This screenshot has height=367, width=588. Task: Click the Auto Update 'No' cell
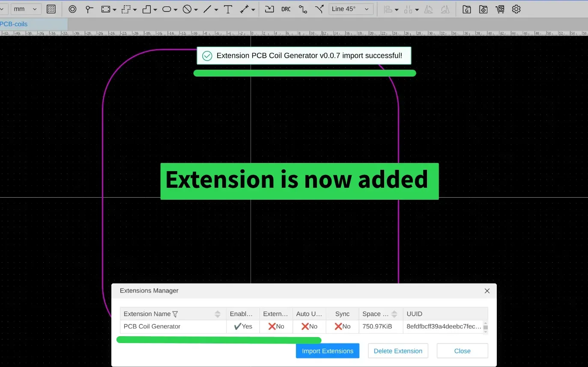(310, 326)
